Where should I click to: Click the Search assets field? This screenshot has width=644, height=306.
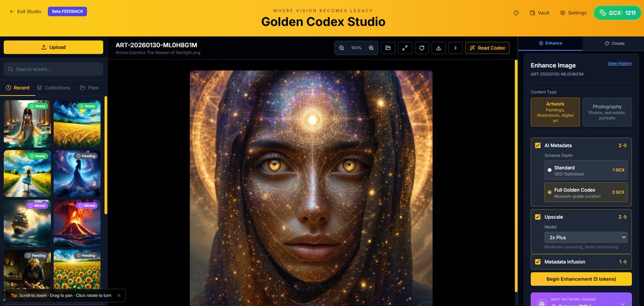53,69
